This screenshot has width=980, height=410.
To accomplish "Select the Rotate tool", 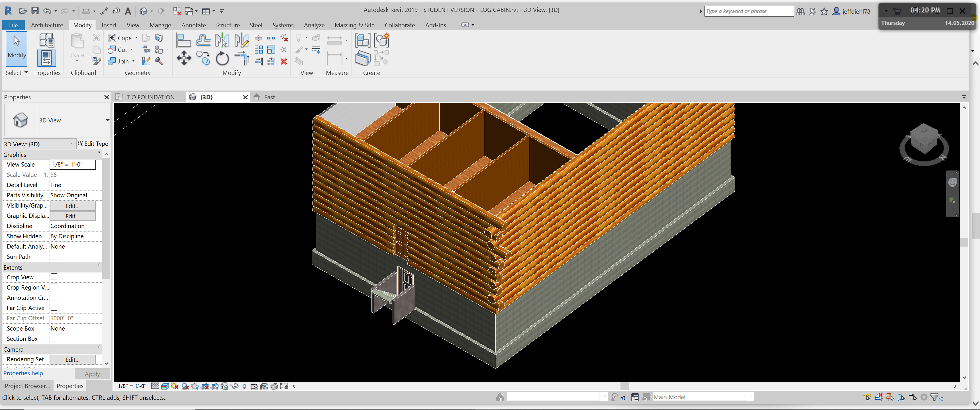I will point(222,58).
